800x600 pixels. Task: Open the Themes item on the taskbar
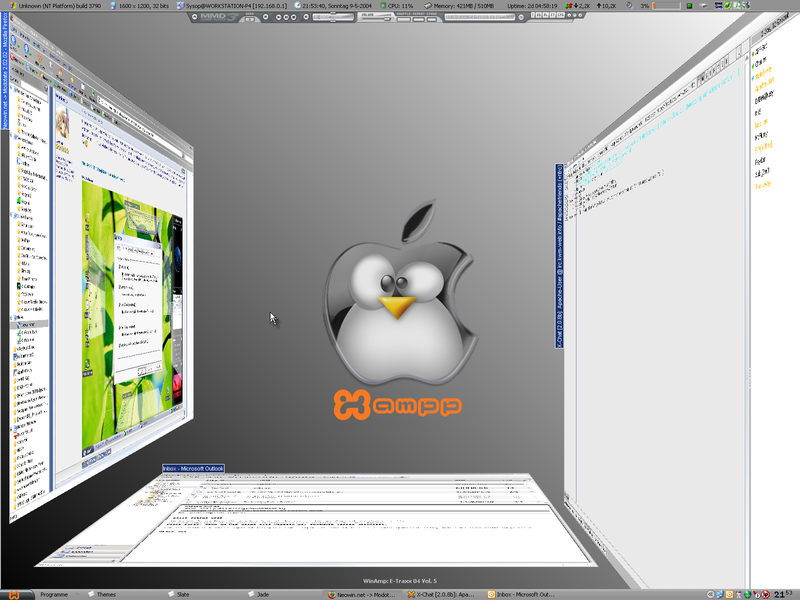click(106, 594)
